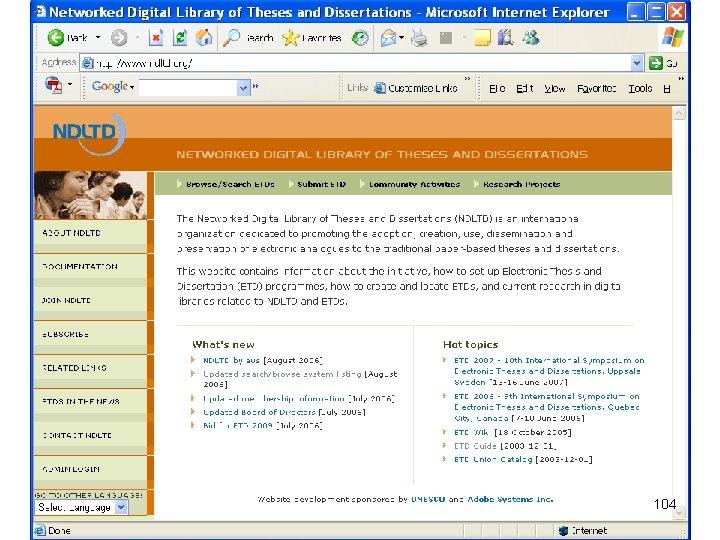
Task: Expand the Google search box dropdown
Action: coord(243,87)
